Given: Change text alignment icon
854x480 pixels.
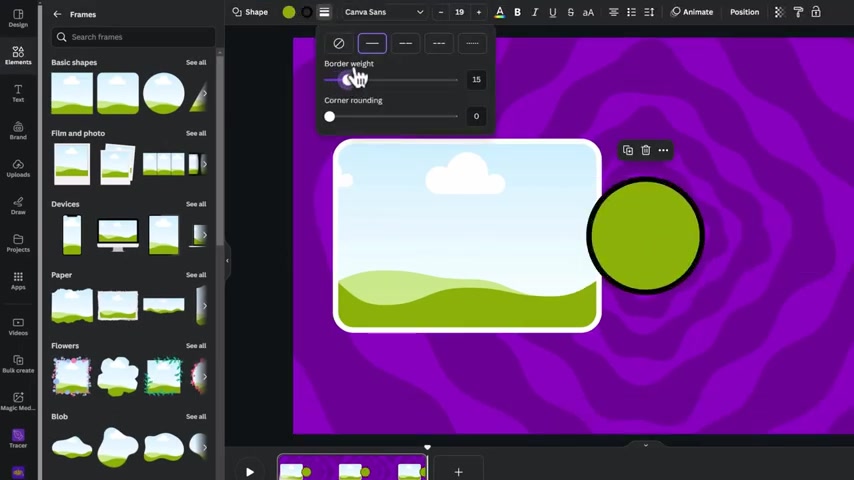Looking at the screenshot, I should [613, 12].
